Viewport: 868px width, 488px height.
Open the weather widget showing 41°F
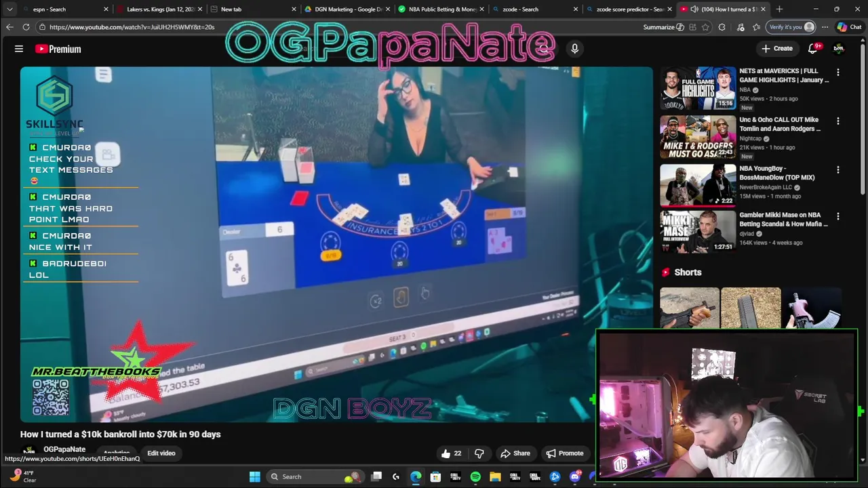pyautogui.click(x=24, y=476)
